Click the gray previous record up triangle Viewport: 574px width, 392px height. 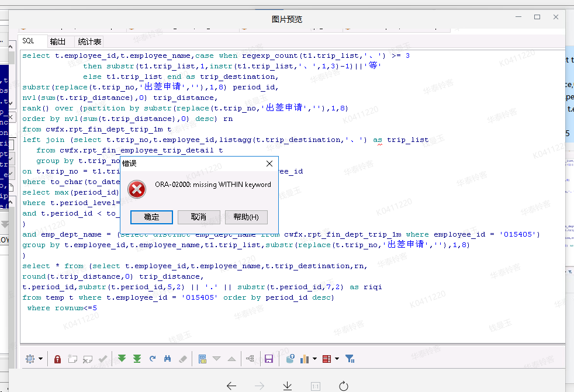coord(231,359)
